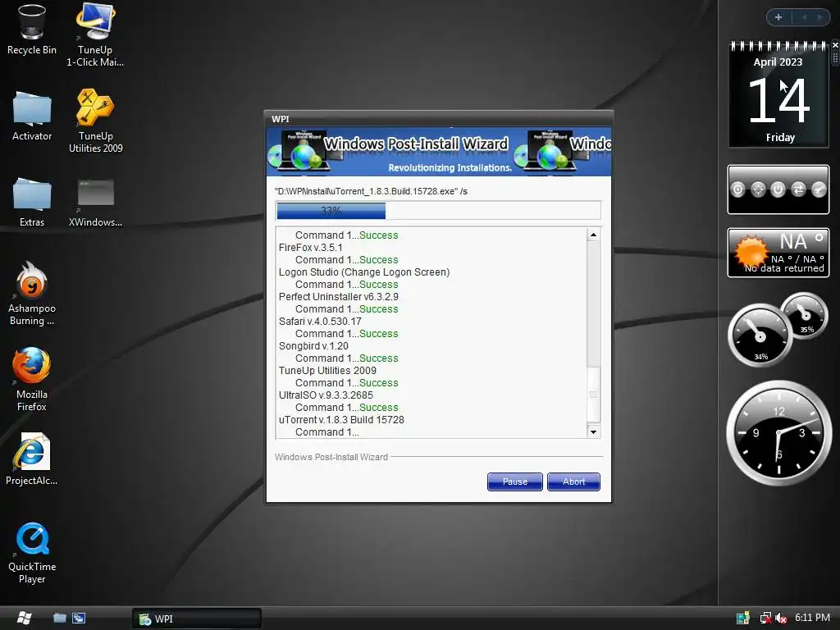The image size is (840, 630).
Task: Click the large CPU meter gauge
Action: [760, 336]
